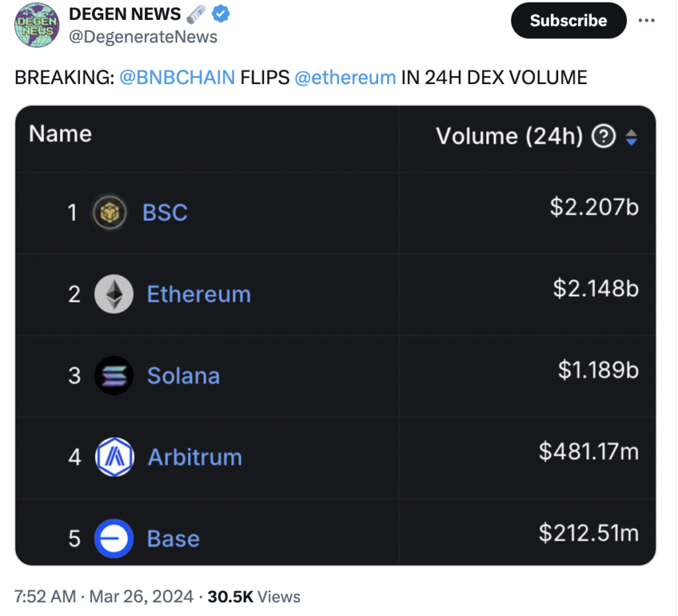
Task: Click the BSC coin logo
Action: click(x=110, y=213)
